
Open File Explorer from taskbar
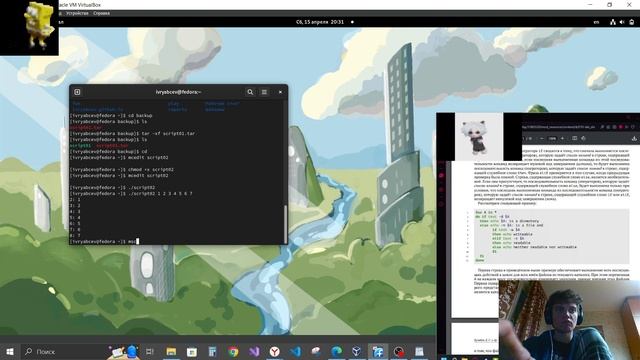tap(171, 351)
